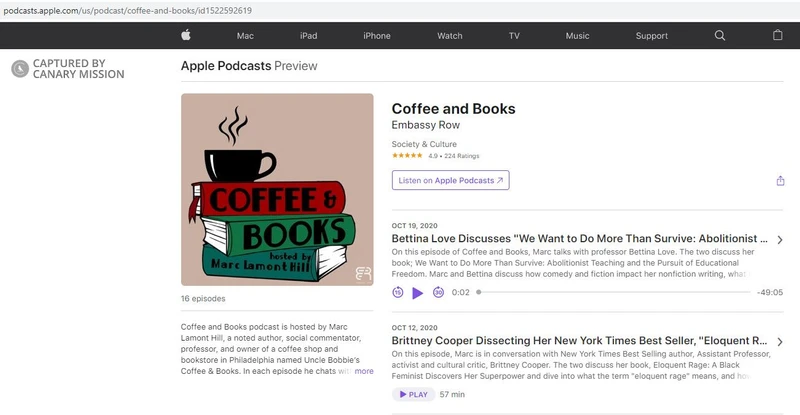Click the Society & Culture category
Screen dimensions: 800x415
[424, 144]
